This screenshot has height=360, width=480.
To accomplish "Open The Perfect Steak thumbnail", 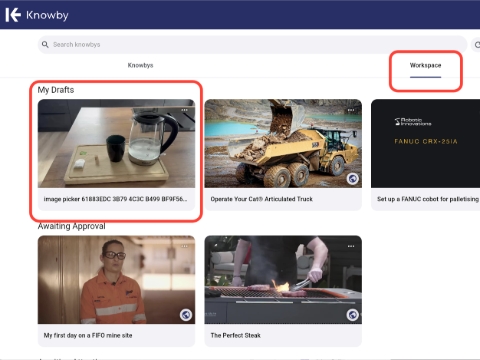I will coord(283,280).
